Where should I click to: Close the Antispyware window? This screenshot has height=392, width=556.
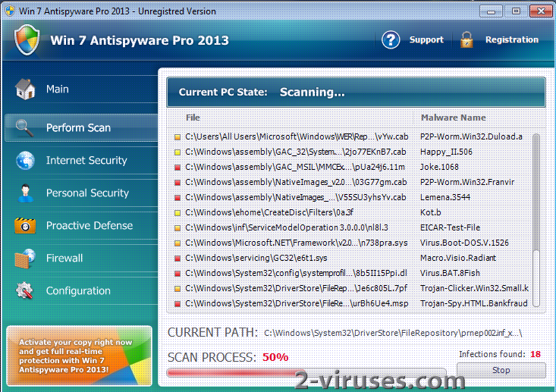(541, 11)
